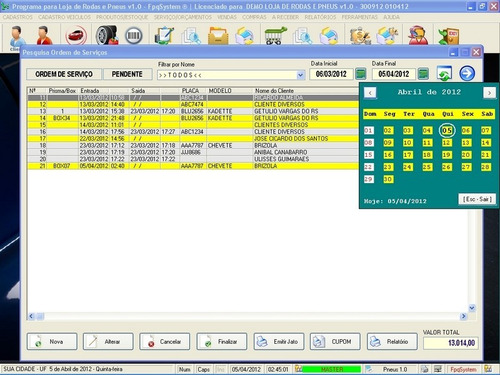Screen dimensions: 500x375
Task: Open the red car vehicles icon
Action: pyautogui.click(x=76, y=35)
